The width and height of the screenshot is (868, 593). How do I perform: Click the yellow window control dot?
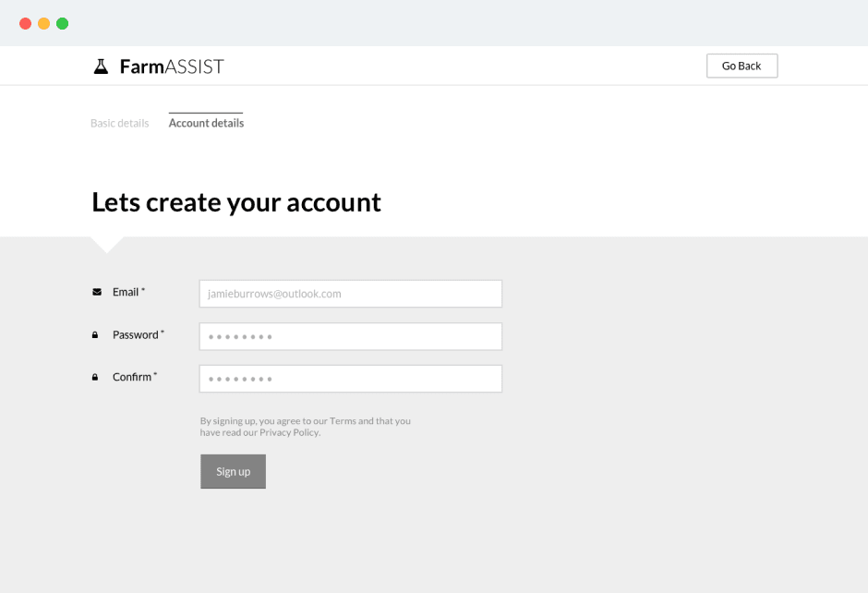point(44,23)
